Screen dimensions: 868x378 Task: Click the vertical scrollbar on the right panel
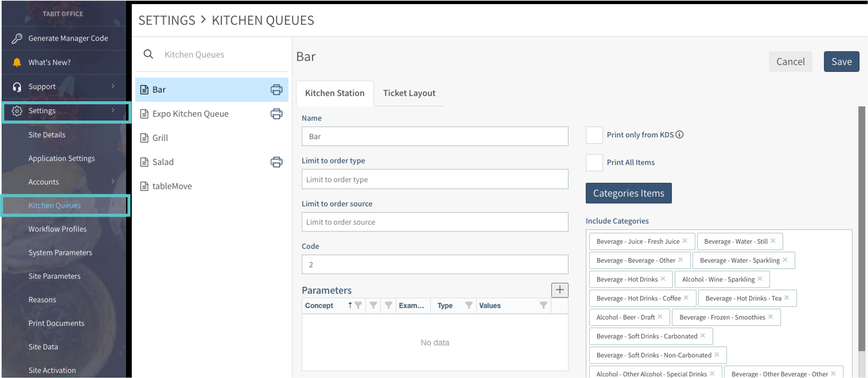[861, 229]
